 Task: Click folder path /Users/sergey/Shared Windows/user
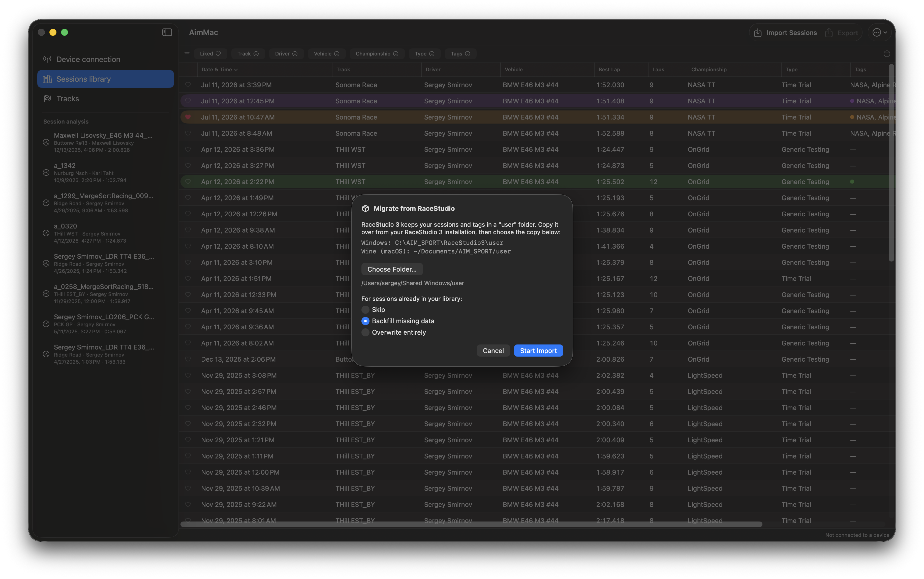pos(412,283)
